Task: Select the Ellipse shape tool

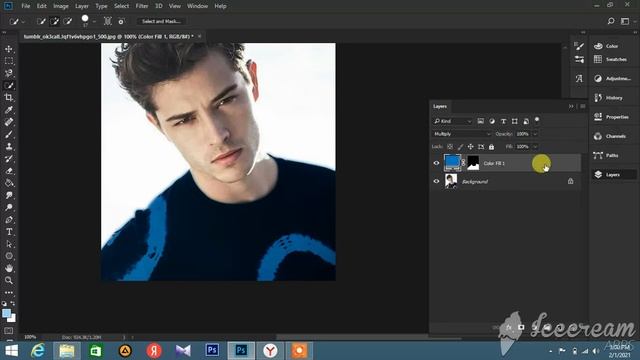Action: tap(9, 256)
